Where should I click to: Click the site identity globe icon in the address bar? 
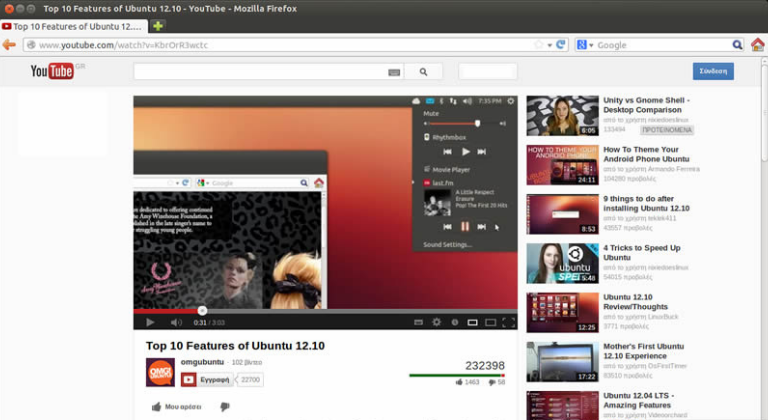point(31,45)
